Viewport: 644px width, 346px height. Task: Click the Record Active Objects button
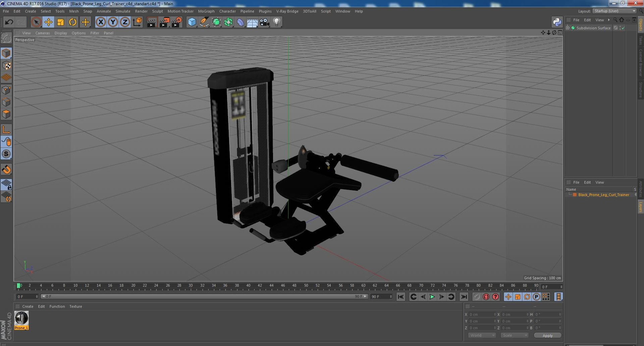[x=476, y=297]
